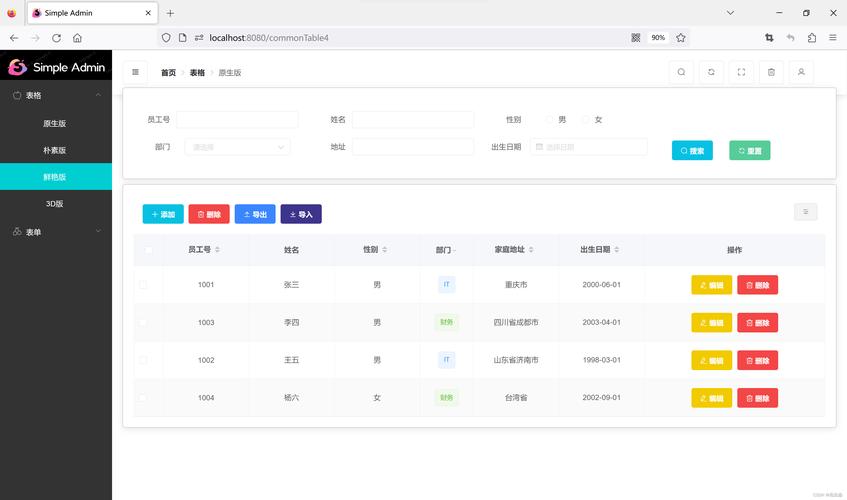The width and height of the screenshot is (847, 500).
Task: Delete the row for employee 1004
Action: (x=757, y=398)
